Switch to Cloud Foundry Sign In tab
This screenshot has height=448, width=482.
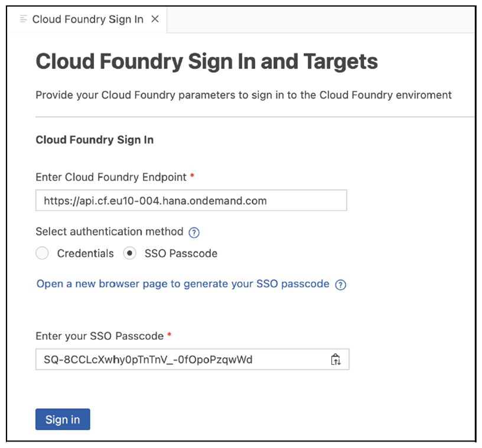(x=87, y=19)
